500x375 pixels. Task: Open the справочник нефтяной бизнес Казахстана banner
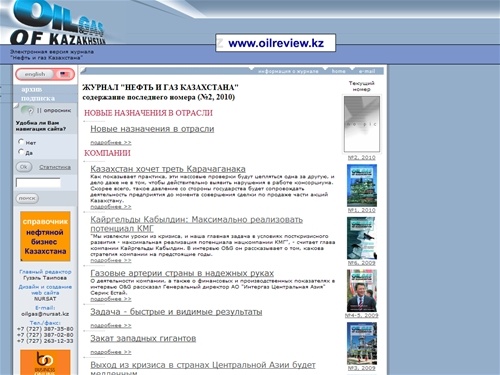pyautogui.click(x=45, y=236)
